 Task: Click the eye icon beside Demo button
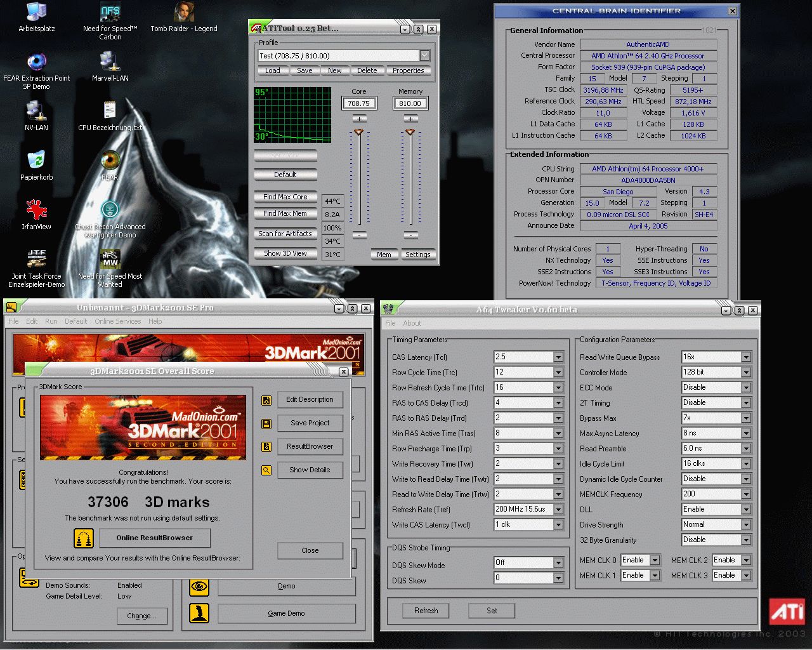click(x=199, y=587)
